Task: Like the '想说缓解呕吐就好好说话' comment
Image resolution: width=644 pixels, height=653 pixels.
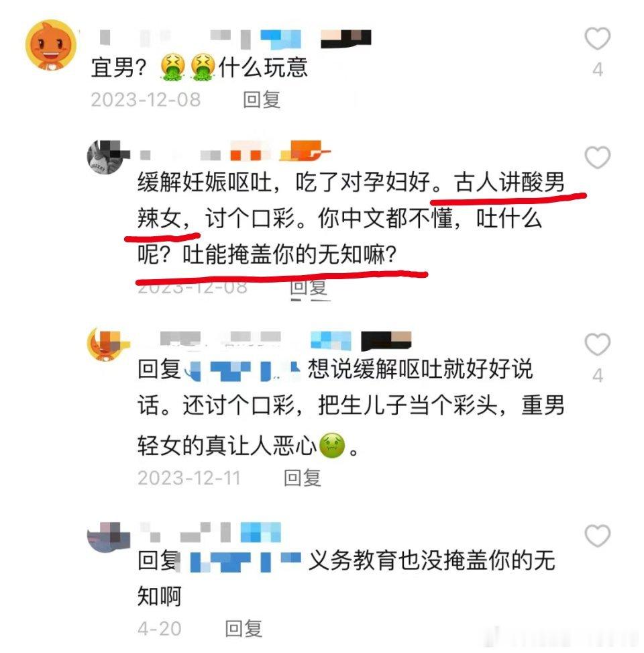Action: tap(597, 344)
